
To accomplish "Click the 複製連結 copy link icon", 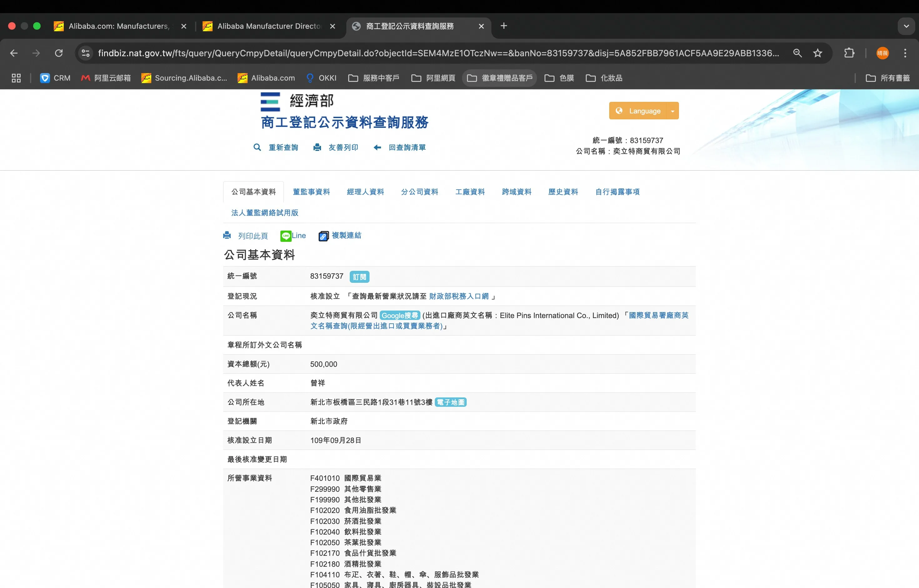I will (x=324, y=236).
